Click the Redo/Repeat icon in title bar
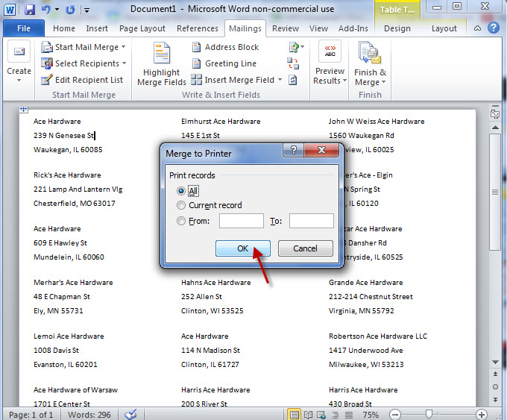Viewport: 507px width, 420px height. coord(70,10)
